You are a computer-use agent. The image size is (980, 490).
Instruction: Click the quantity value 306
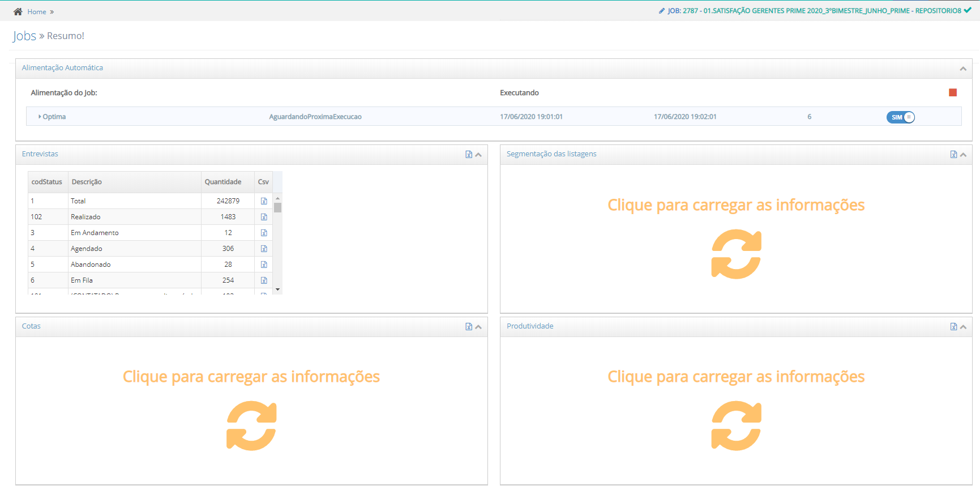tap(228, 249)
